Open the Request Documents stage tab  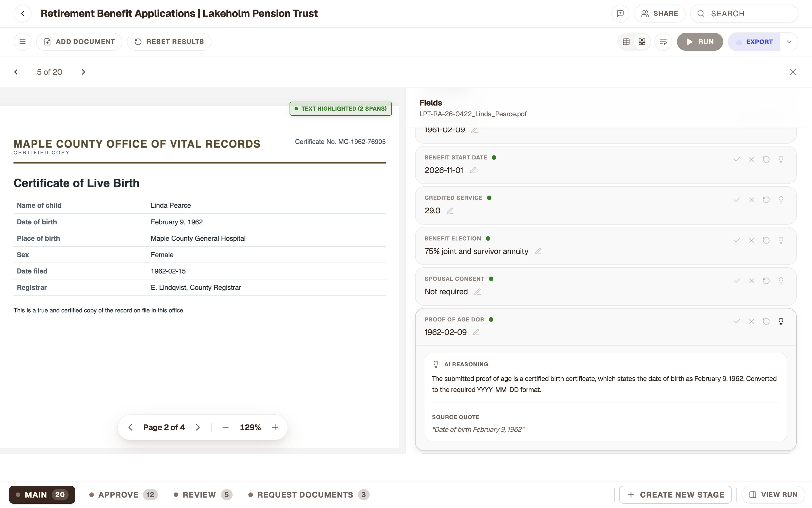tap(309, 494)
